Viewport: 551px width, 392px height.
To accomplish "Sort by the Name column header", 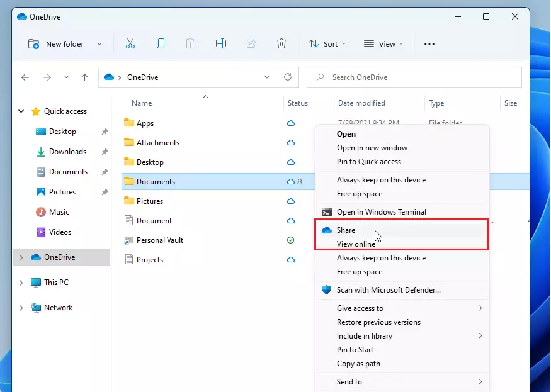I will (142, 103).
